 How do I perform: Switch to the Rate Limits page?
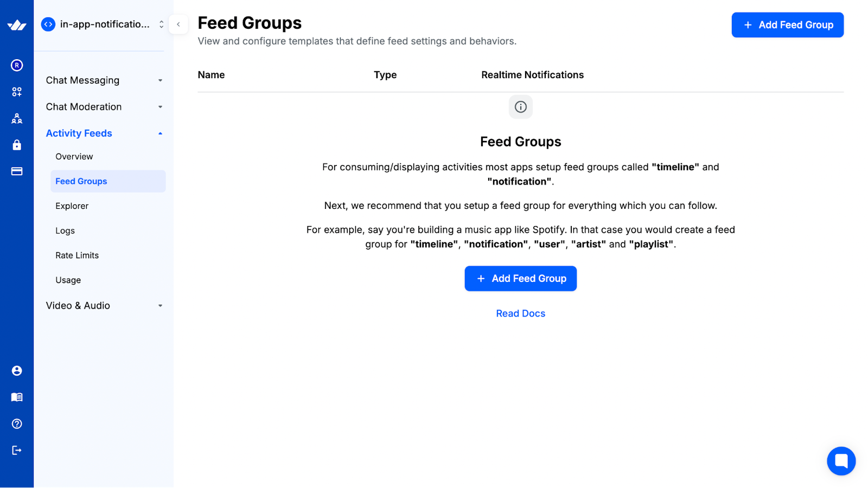tap(77, 255)
